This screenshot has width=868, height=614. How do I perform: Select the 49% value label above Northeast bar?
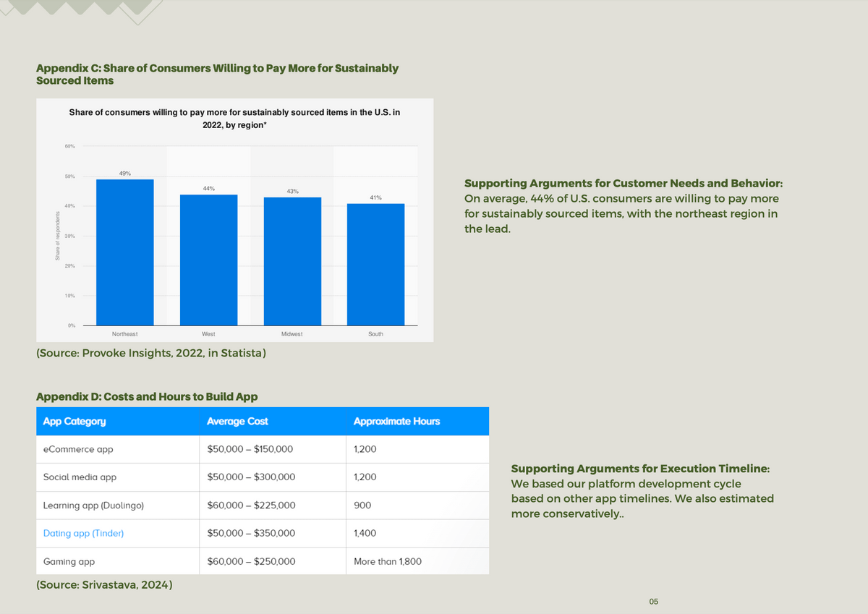tap(125, 174)
